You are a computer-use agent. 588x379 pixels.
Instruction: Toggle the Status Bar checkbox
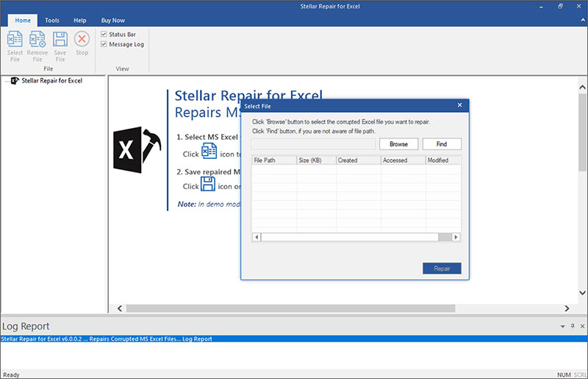pos(104,34)
